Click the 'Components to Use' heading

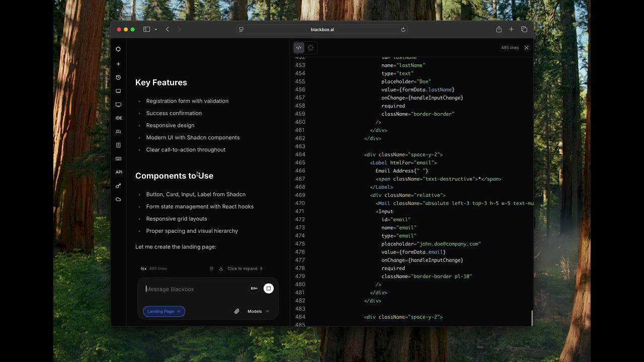(x=174, y=175)
